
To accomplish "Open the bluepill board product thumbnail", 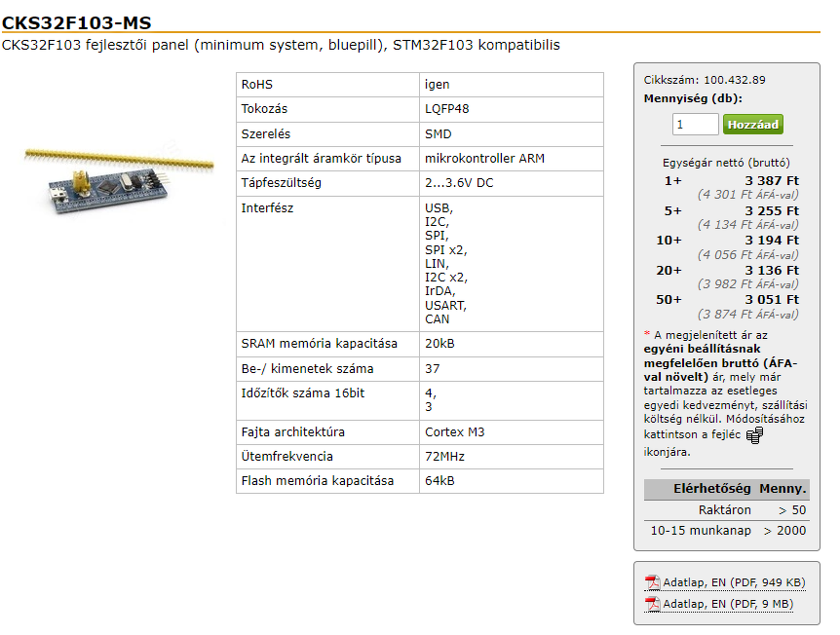I will pos(118,181).
